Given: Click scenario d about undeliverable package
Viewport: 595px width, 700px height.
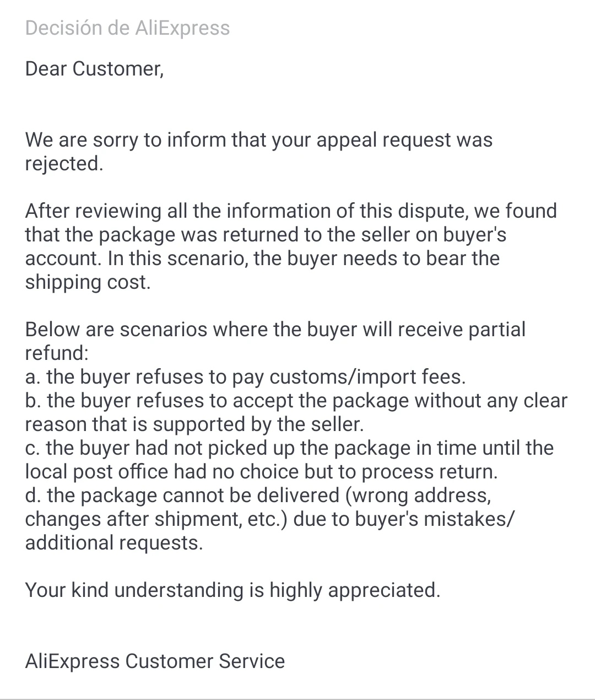Looking at the screenshot, I should click(x=258, y=496).
